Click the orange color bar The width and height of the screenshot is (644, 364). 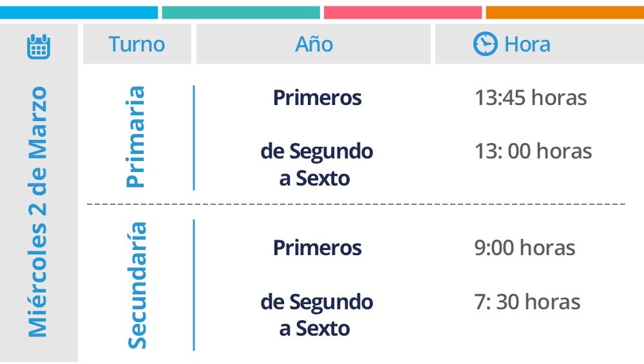pyautogui.click(x=565, y=12)
